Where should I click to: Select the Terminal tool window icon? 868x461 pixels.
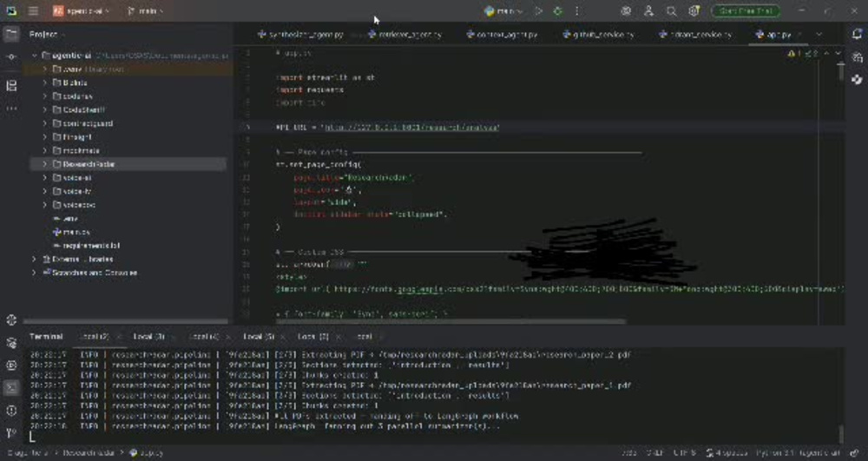point(11,388)
